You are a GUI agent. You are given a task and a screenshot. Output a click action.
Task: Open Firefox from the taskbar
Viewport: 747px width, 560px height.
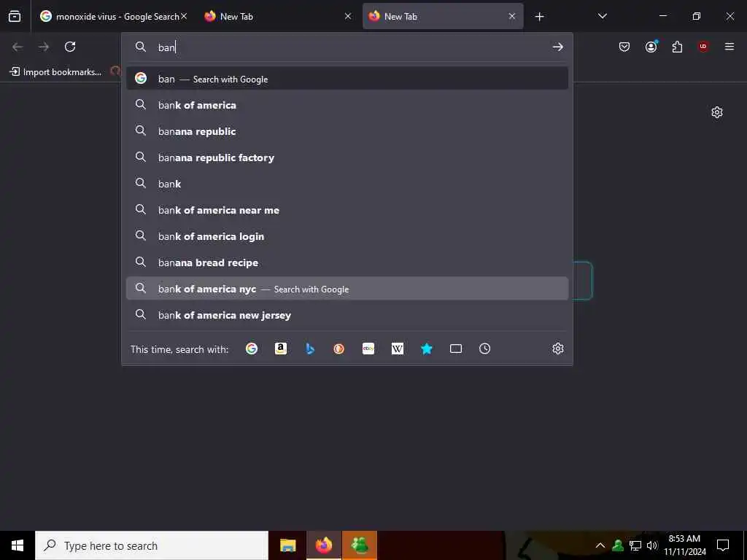323,545
